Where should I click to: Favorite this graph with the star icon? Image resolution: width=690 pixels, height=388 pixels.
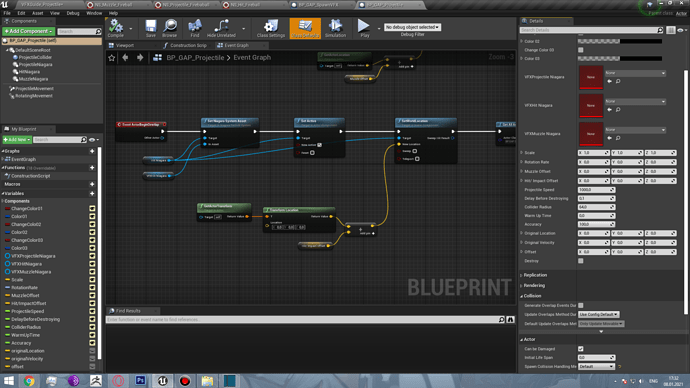[112, 58]
